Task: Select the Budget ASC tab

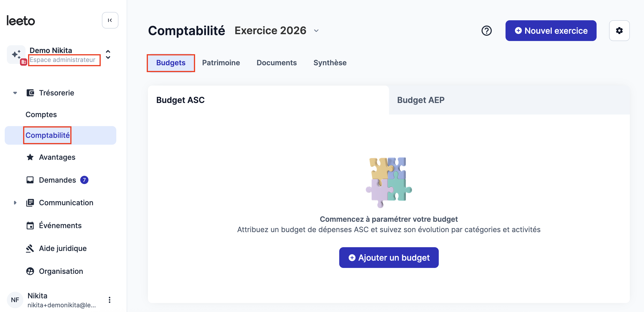Action: click(x=268, y=100)
